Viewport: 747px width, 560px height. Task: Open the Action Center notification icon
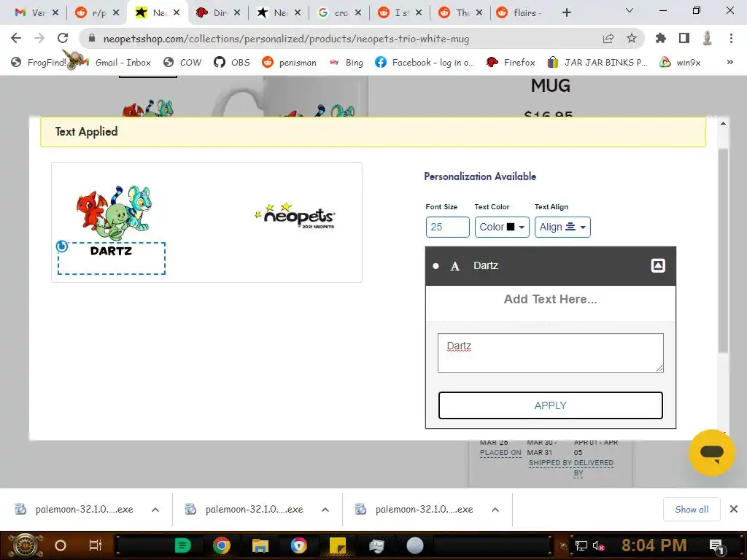coord(716,546)
